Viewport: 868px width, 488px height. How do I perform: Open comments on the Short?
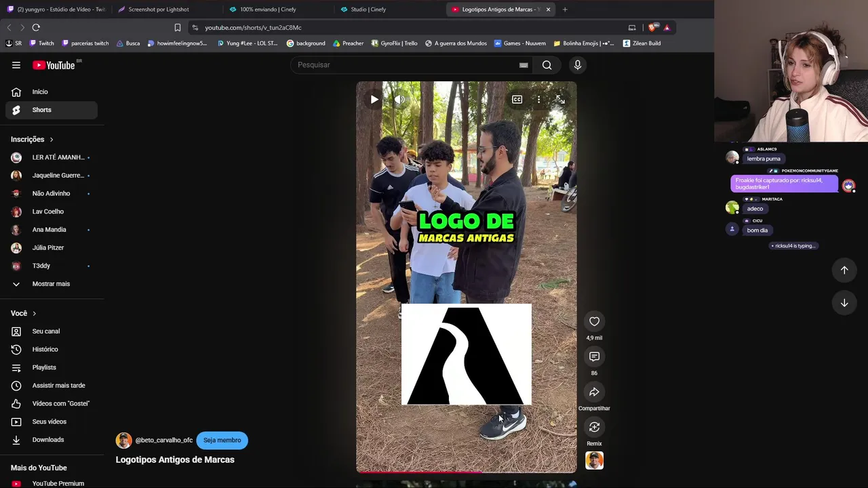pyautogui.click(x=594, y=357)
